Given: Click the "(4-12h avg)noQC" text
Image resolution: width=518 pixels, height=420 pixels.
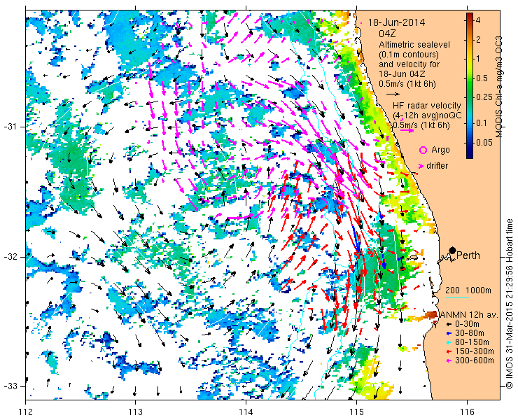Looking at the screenshot, I should [427, 115].
